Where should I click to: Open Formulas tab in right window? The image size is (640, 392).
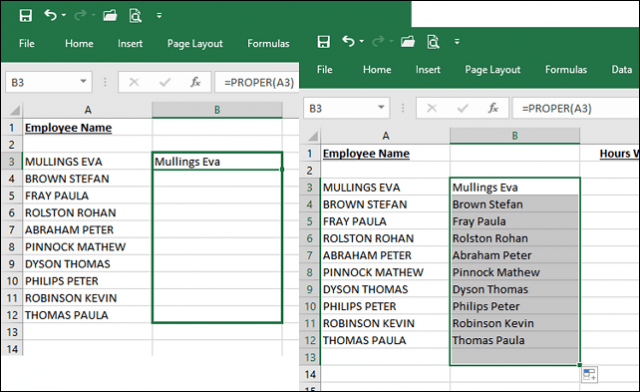pyautogui.click(x=566, y=69)
